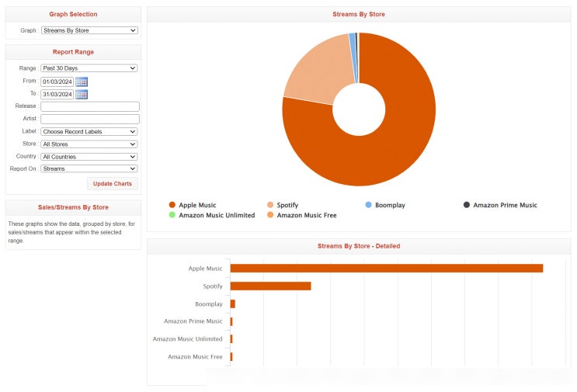Viewport: 577px width, 392px height.
Task: Click the Update Charts button
Action: point(113,183)
